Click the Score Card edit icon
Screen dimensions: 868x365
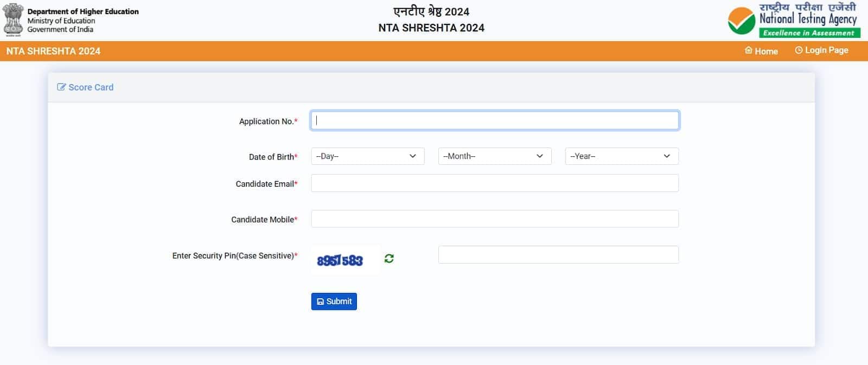(61, 87)
